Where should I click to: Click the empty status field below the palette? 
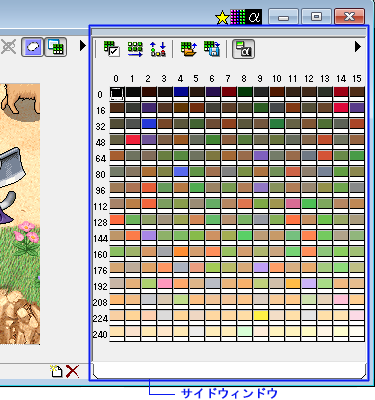[x=229, y=371]
